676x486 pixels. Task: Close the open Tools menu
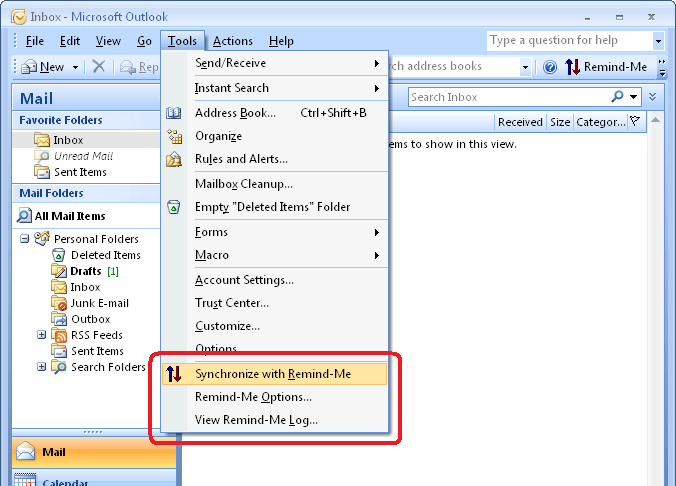tap(182, 41)
